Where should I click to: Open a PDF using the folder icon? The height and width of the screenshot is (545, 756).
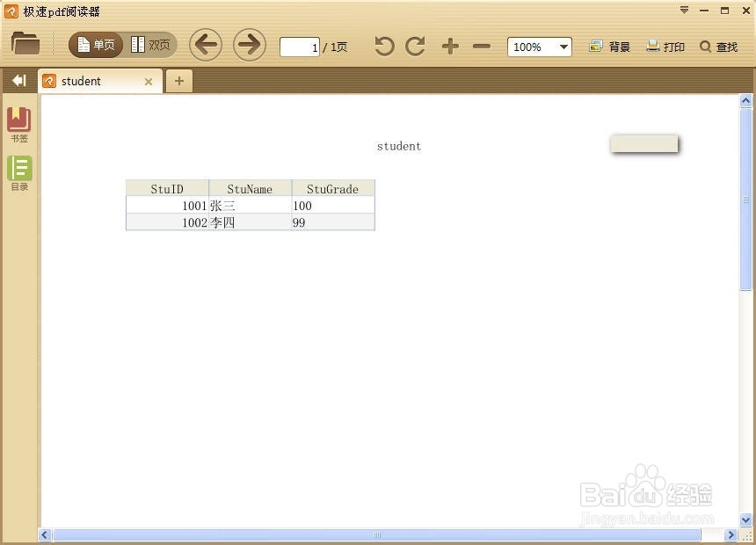pos(25,44)
